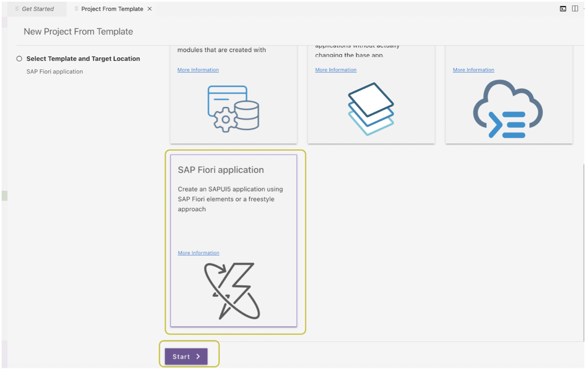Choose the SAP Fiori application card title
The height and width of the screenshot is (370, 588).
(221, 170)
